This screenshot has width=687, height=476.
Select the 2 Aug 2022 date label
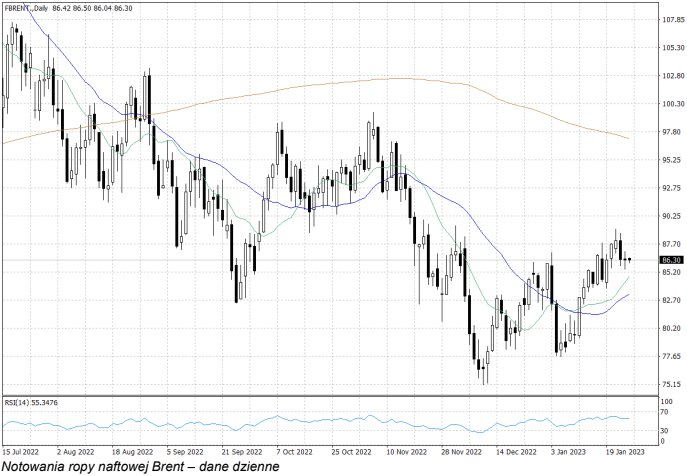click(x=76, y=451)
